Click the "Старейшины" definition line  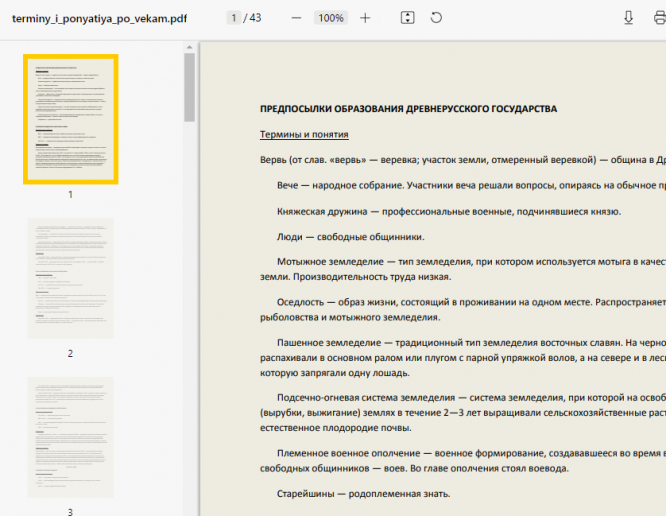363,493
